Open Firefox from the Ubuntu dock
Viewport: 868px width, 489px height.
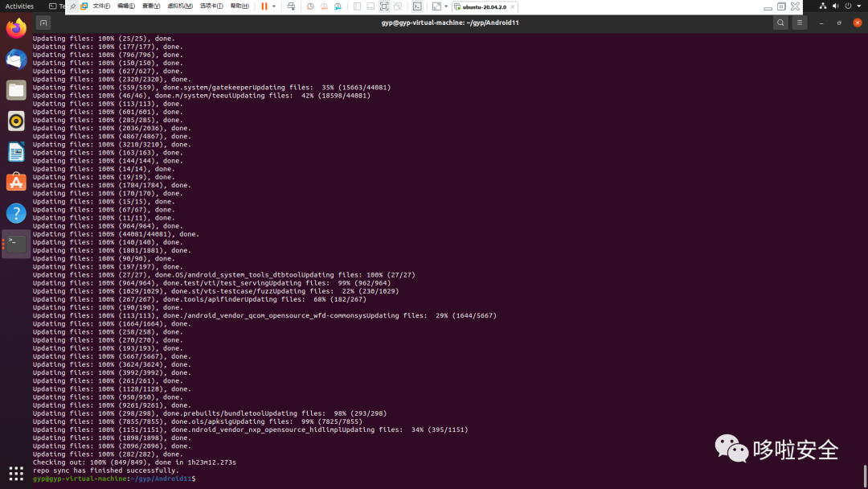16,28
